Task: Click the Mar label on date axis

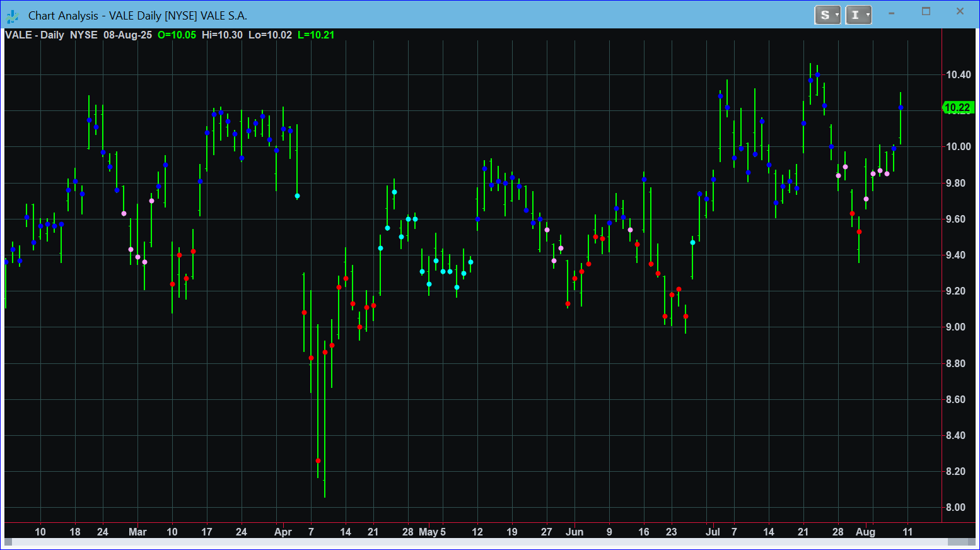Action: point(137,532)
